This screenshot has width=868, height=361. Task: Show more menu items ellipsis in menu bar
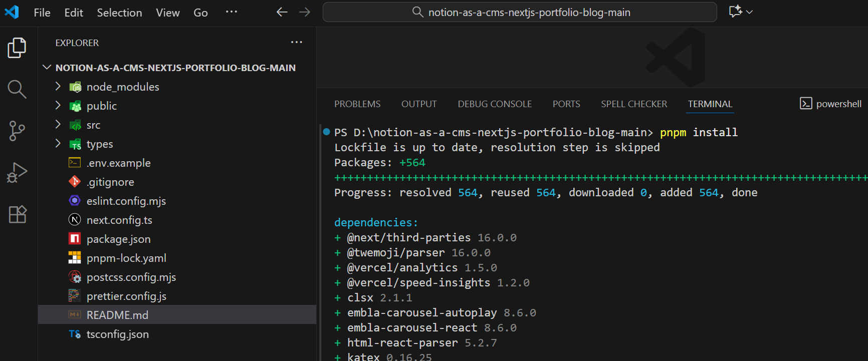coord(232,12)
